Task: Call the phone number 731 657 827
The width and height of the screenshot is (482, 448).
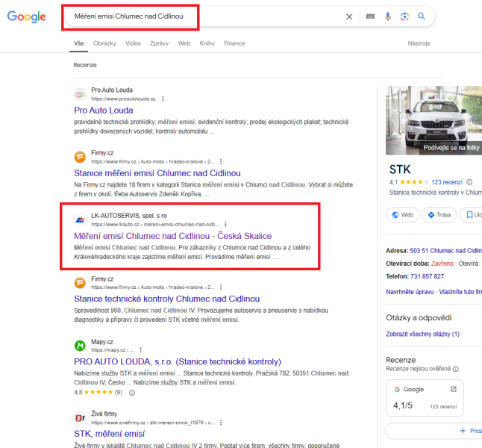Action: pyautogui.click(x=427, y=276)
